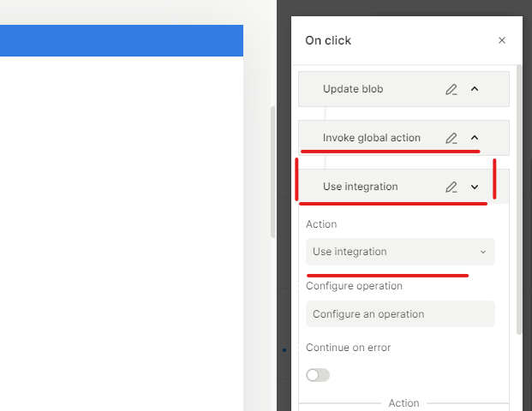The width and height of the screenshot is (532, 411).
Task: Click the blank white canvas area
Action: pos(121,231)
